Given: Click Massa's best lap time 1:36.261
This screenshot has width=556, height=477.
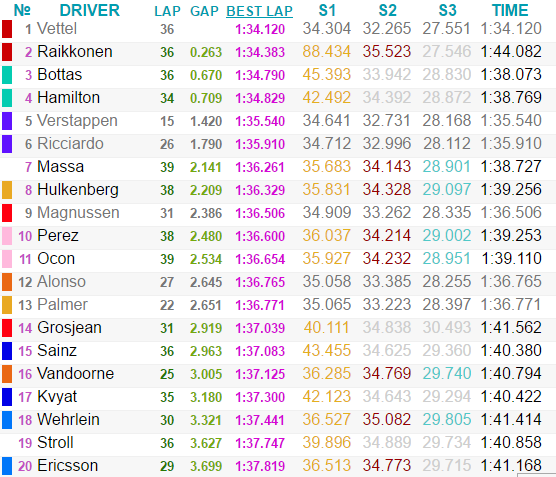Looking at the screenshot, I should (x=260, y=167).
